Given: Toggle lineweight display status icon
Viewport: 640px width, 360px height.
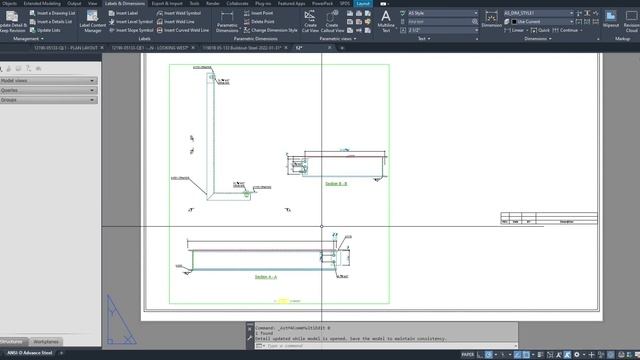Looking at the screenshot, I should coord(541,355).
